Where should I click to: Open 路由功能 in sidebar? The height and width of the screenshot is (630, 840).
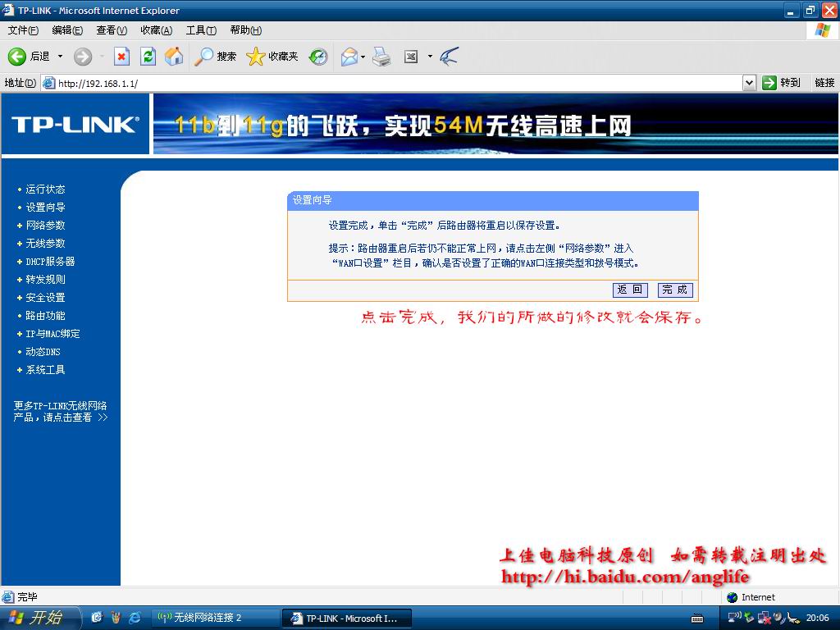coord(46,316)
